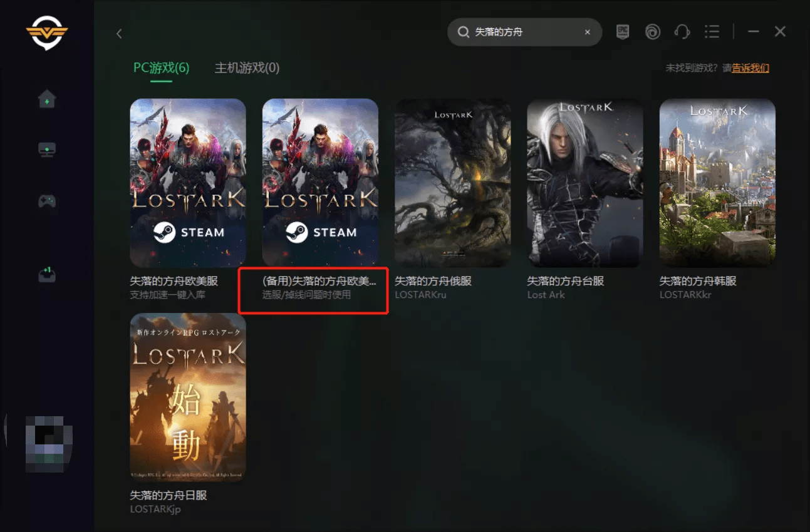Click the subtitle 支持加速一键入库

coord(167,295)
